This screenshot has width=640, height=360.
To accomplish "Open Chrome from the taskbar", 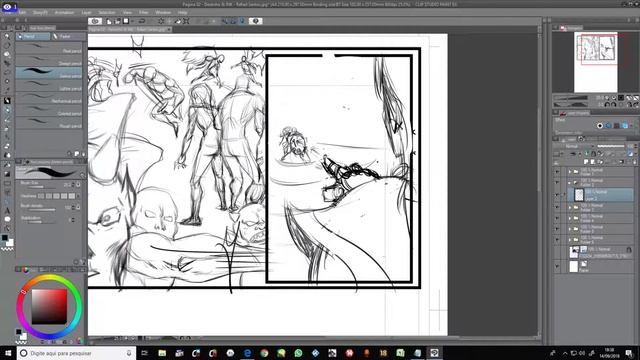I will 264,353.
